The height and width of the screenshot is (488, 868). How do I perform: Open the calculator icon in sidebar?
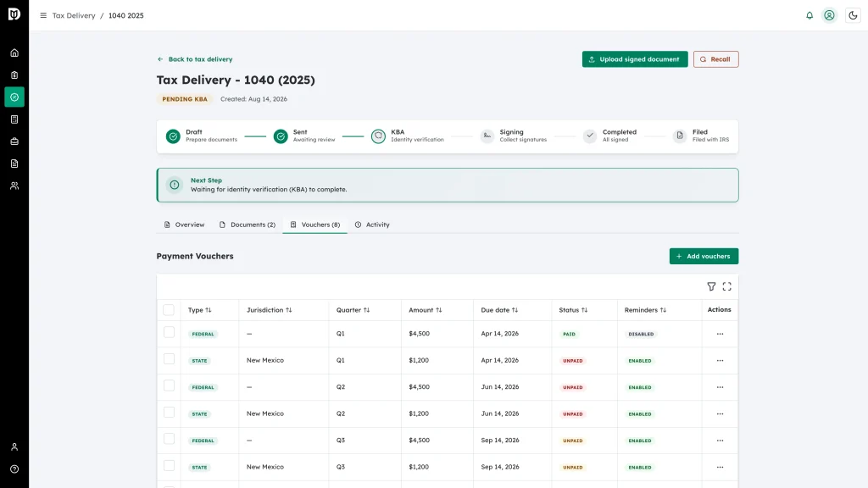(14, 119)
